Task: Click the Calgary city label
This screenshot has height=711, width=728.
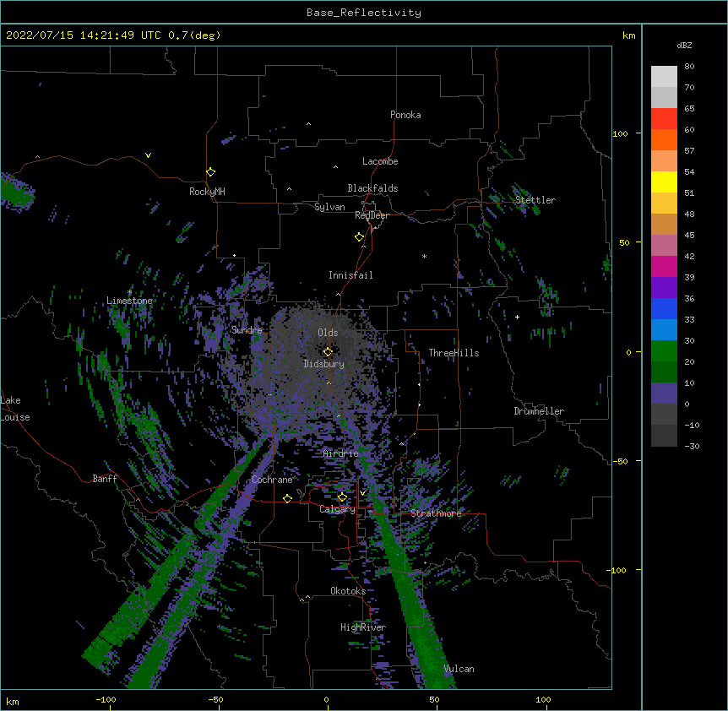Action: [337, 509]
